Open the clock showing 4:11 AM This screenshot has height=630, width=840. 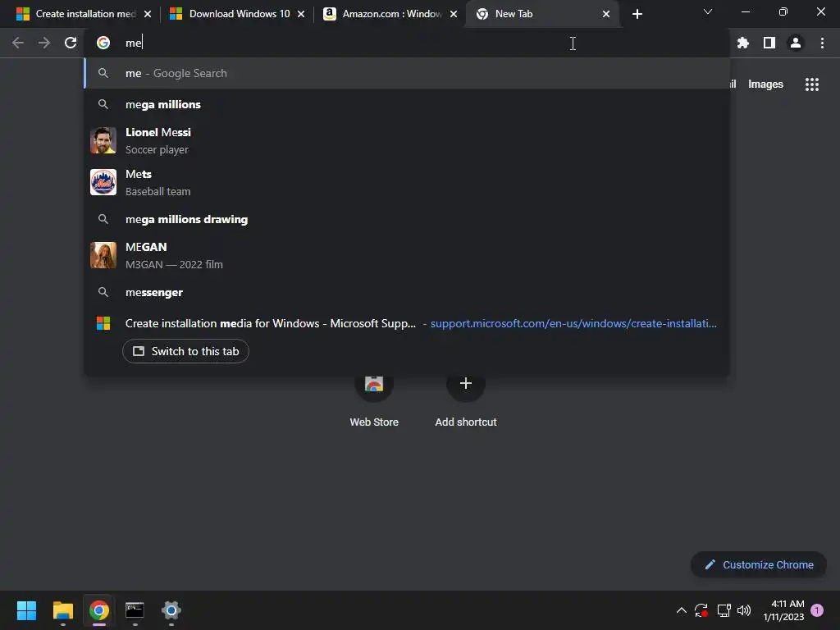click(x=783, y=610)
